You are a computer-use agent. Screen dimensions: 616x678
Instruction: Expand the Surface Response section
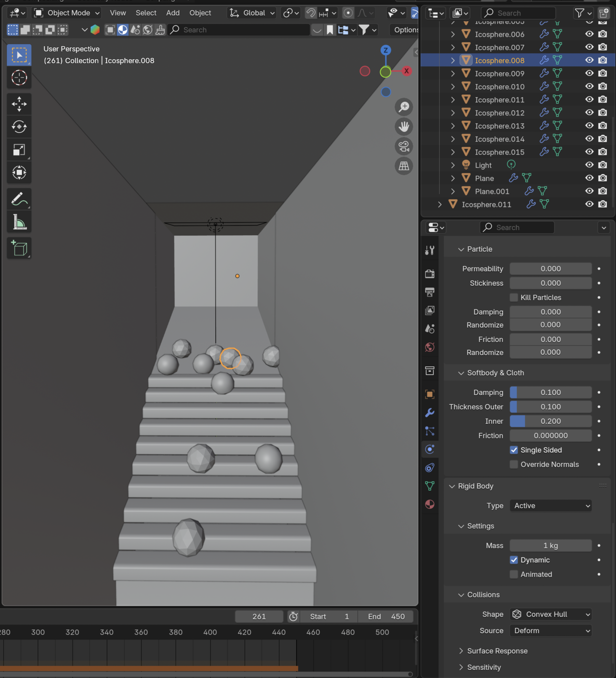click(x=497, y=651)
